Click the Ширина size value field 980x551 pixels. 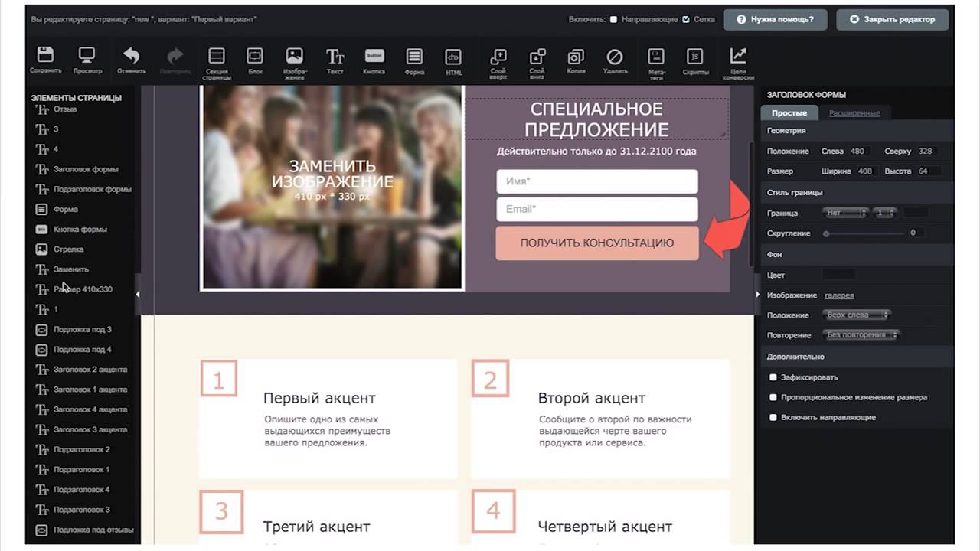pos(865,171)
